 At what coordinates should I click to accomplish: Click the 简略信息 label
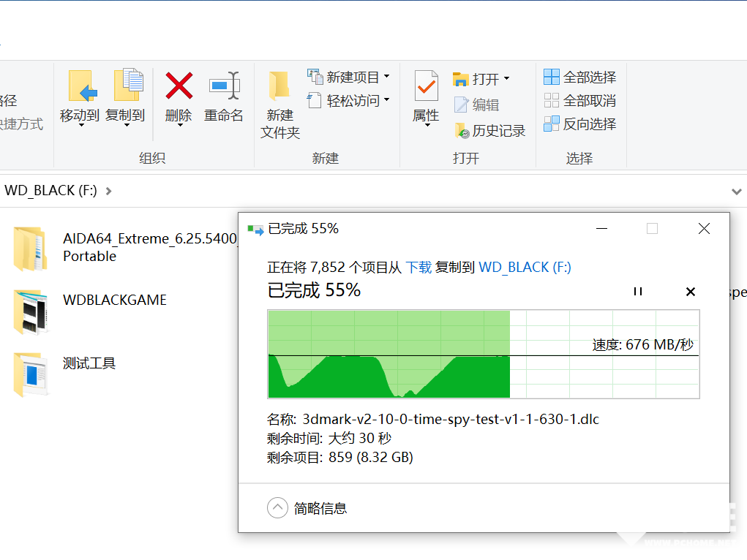(x=320, y=509)
